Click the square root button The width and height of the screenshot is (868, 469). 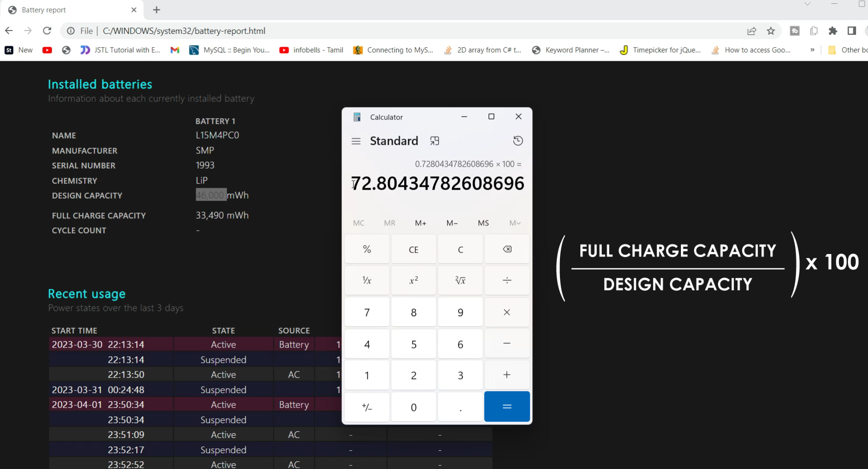pos(460,280)
